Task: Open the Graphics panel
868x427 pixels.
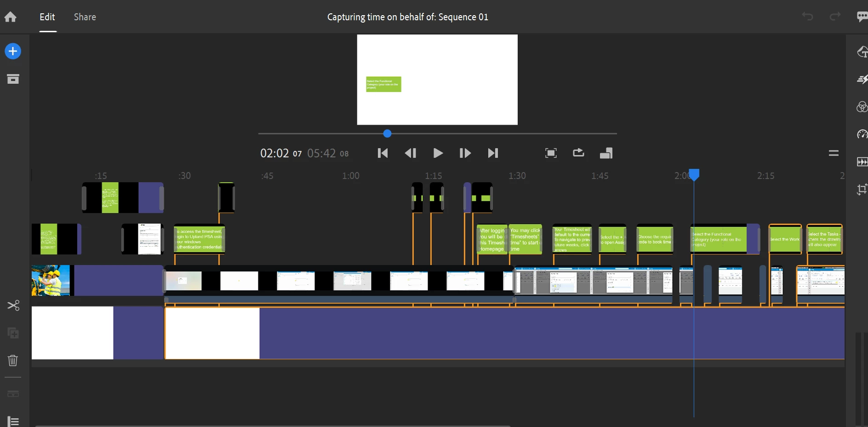Action: [x=862, y=52]
